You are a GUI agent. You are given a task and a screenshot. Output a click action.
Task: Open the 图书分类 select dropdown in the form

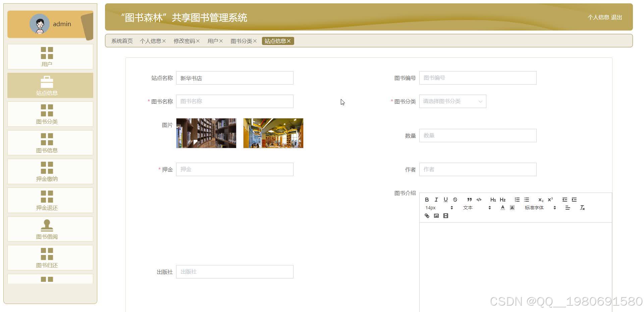point(452,101)
